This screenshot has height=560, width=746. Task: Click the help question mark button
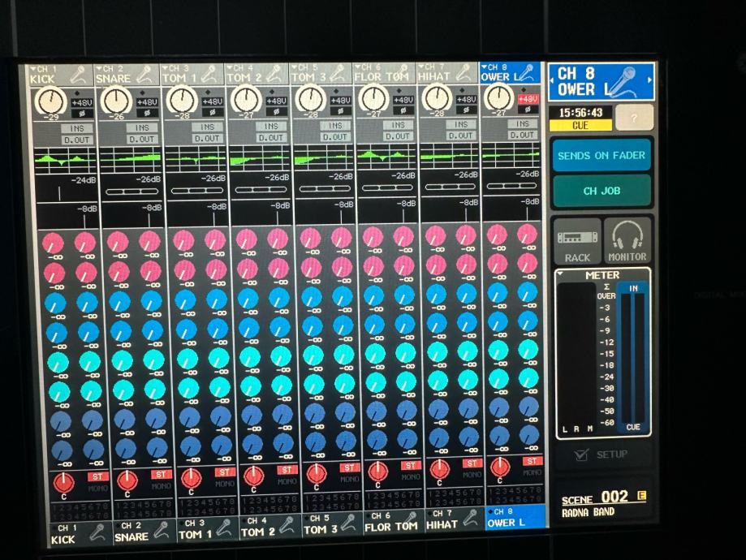tap(634, 118)
